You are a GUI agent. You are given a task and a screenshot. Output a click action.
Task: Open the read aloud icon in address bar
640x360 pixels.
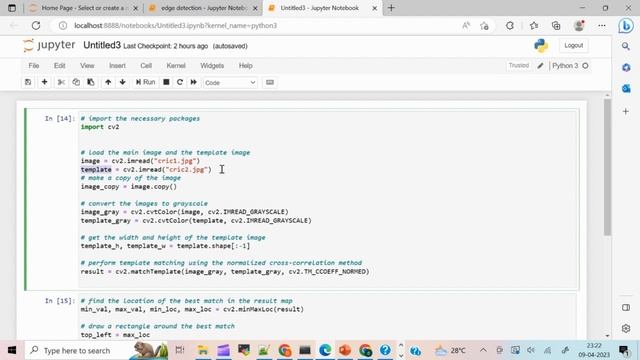466,26
